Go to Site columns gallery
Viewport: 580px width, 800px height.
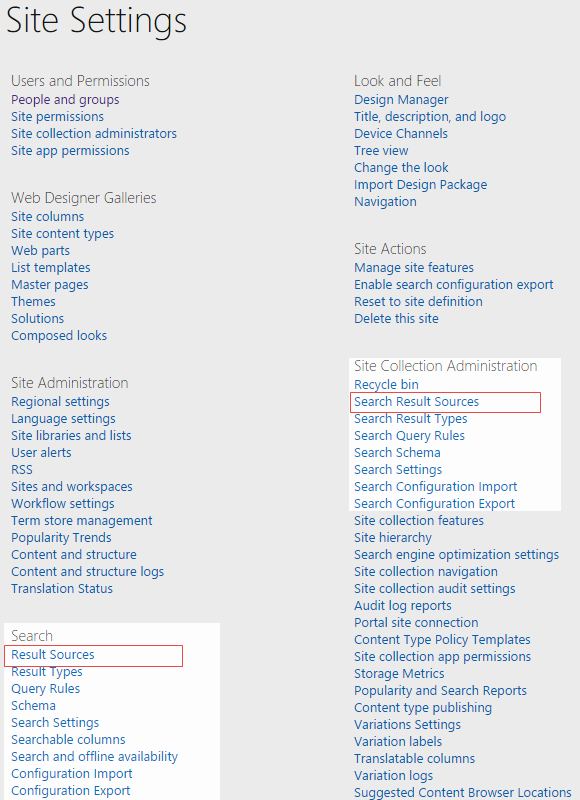point(47,216)
